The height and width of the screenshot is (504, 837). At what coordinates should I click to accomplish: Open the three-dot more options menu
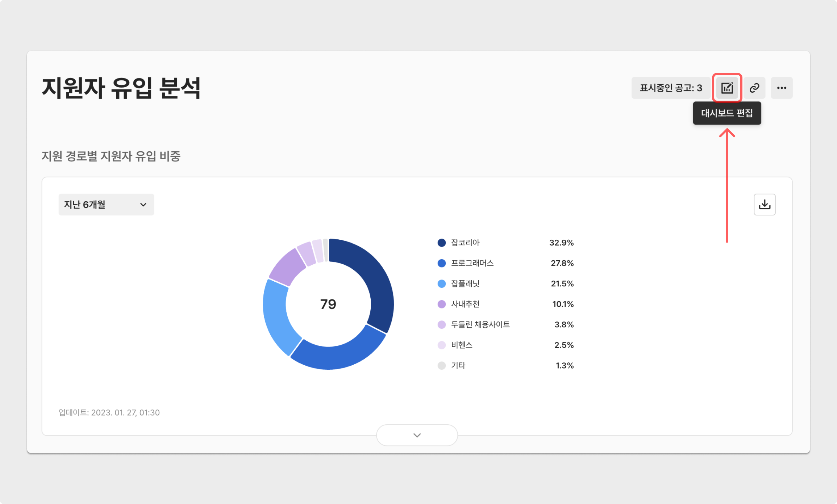(x=782, y=88)
